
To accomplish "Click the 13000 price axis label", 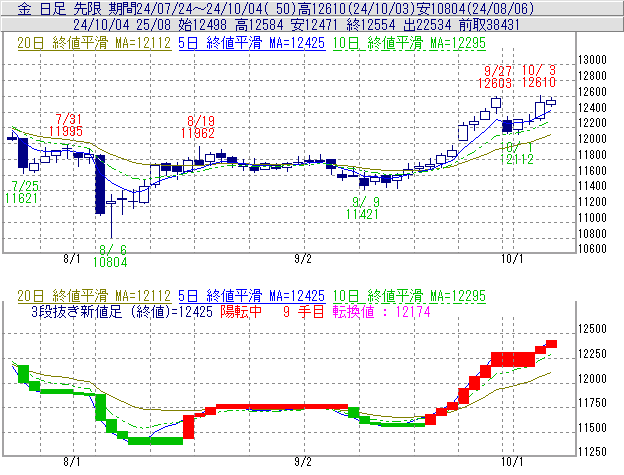I will [592, 60].
